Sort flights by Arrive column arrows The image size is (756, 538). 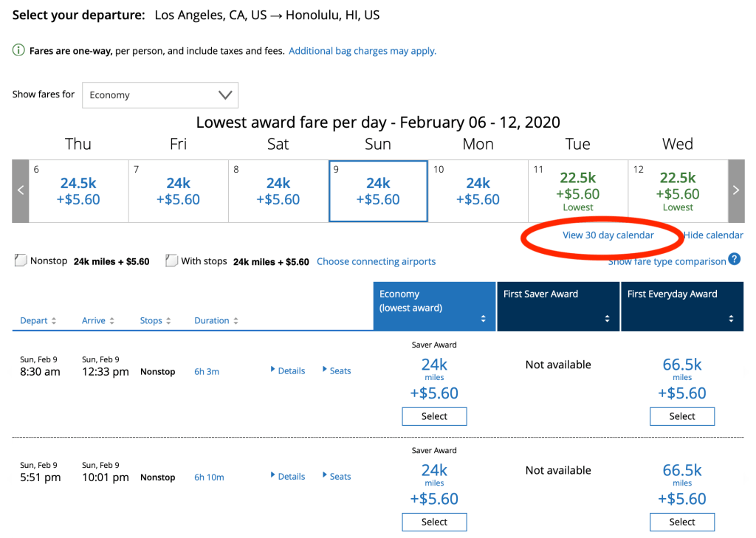coord(111,321)
